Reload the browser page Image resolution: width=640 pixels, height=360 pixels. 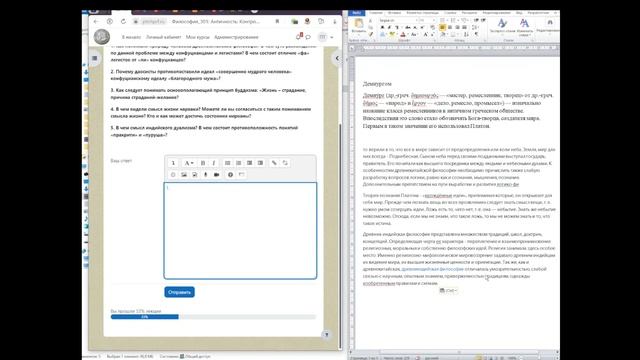click(123, 22)
